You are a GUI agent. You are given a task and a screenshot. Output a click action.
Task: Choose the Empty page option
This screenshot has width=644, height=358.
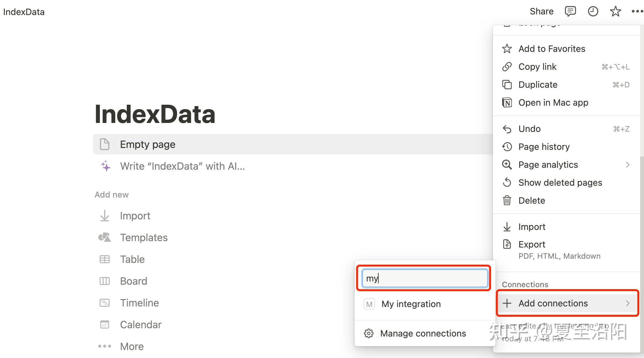147,144
